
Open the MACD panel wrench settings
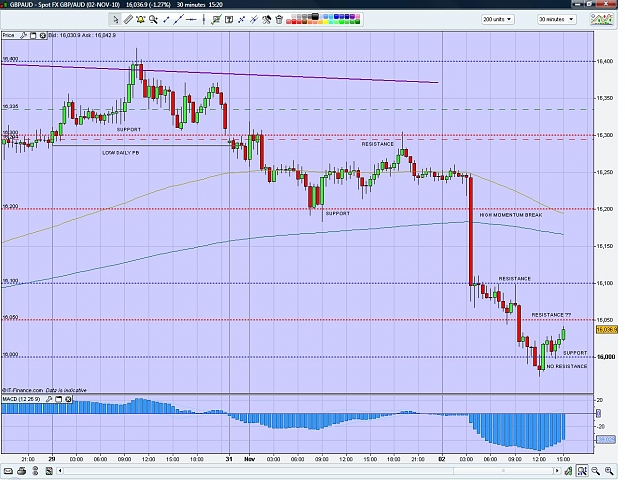[49, 399]
